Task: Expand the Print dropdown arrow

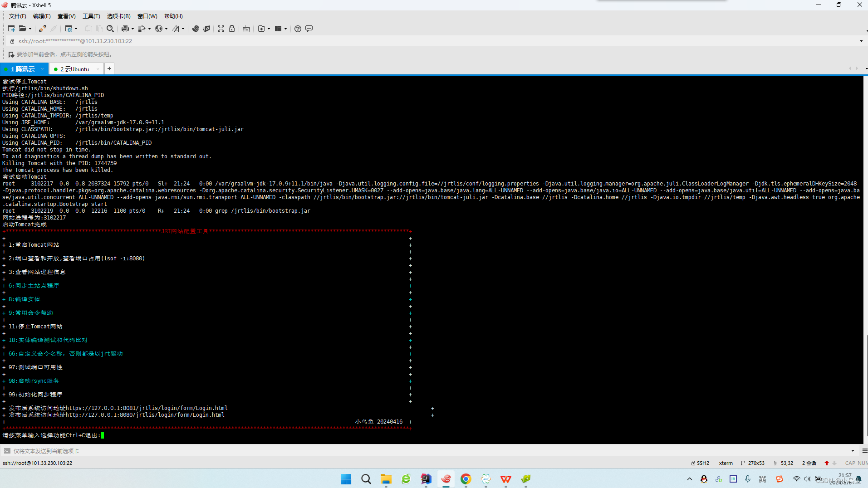Action: coord(132,29)
